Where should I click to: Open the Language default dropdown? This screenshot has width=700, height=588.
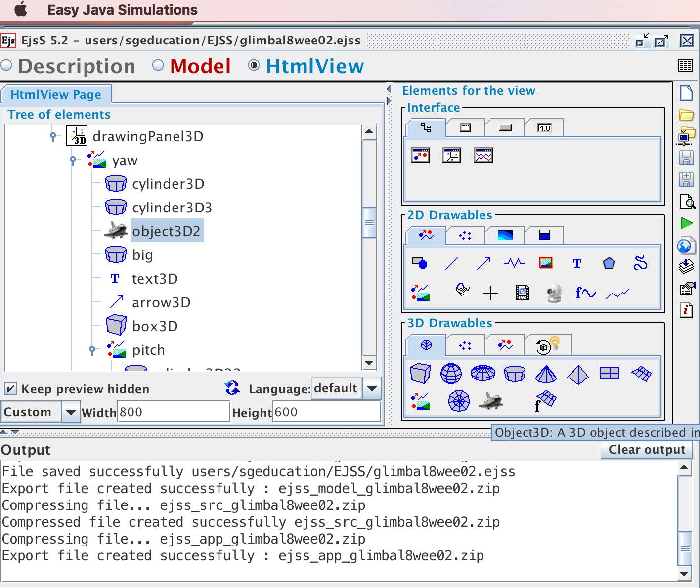coord(372,388)
